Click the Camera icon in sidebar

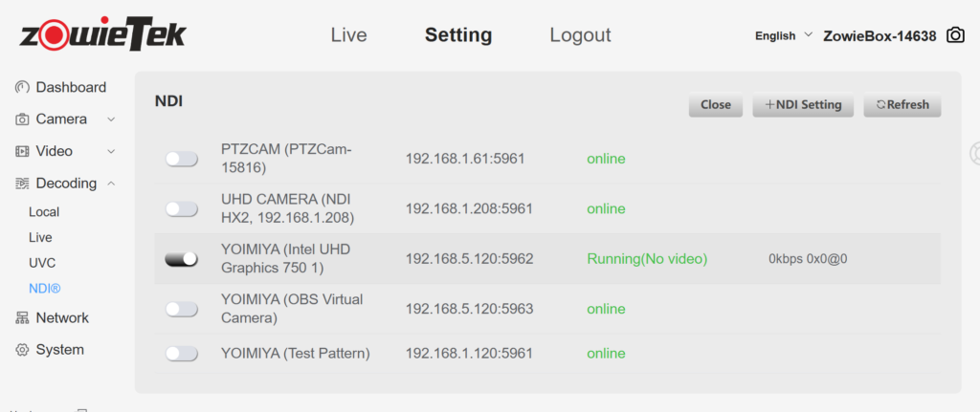point(22,119)
